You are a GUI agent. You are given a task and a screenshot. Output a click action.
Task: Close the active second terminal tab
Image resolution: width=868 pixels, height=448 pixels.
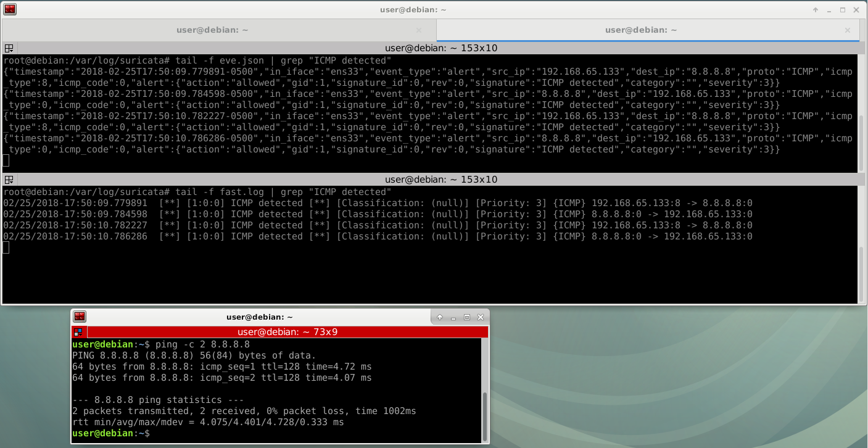(x=848, y=30)
